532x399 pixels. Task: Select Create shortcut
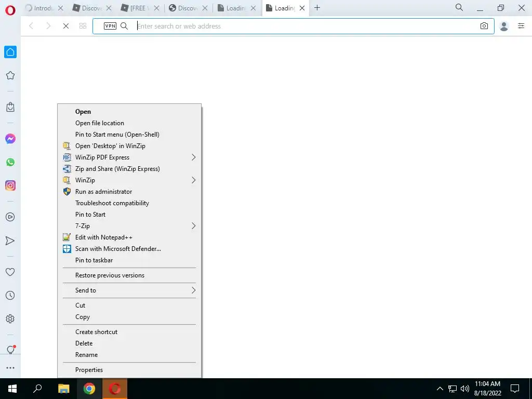point(129,332)
